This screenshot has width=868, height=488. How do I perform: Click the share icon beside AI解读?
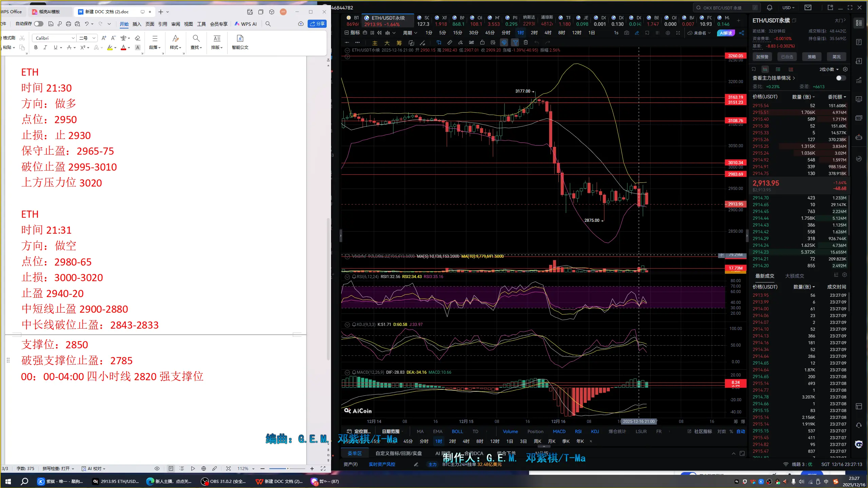click(x=741, y=33)
